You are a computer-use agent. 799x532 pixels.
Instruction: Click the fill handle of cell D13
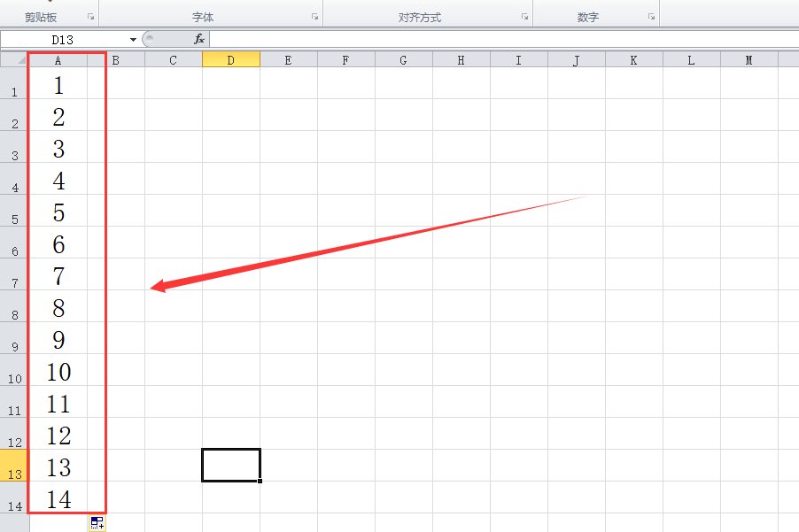(x=260, y=481)
